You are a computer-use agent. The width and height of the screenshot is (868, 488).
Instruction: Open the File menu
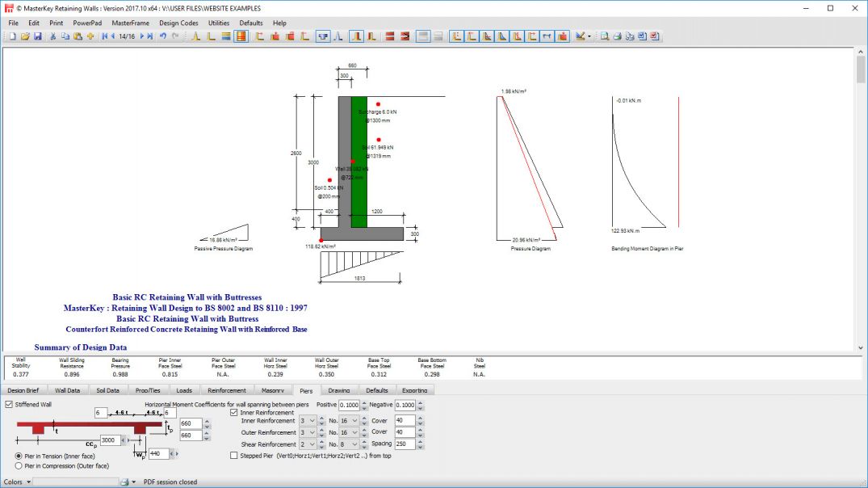pyautogui.click(x=13, y=23)
